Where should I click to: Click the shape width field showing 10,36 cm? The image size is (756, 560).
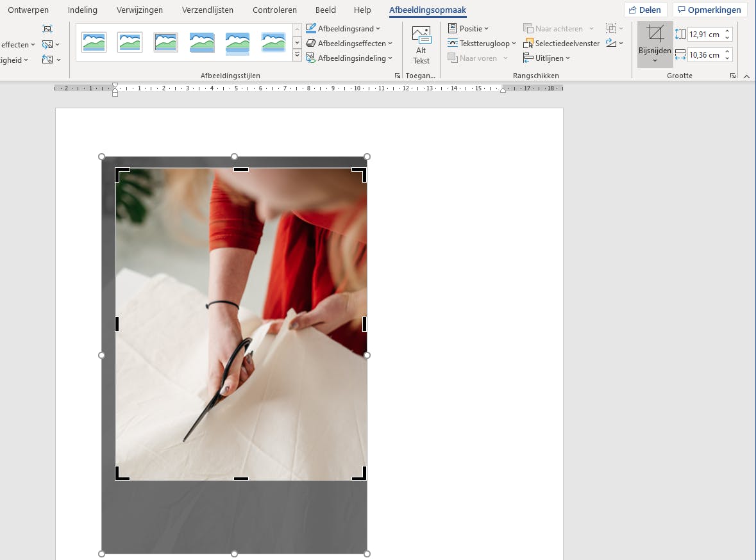(x=704, y=55)
